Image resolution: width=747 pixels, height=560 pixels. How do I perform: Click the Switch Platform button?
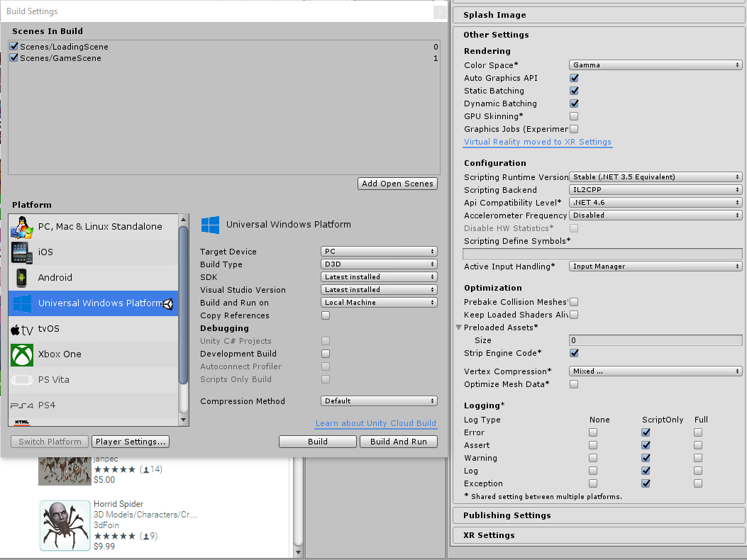50,442
